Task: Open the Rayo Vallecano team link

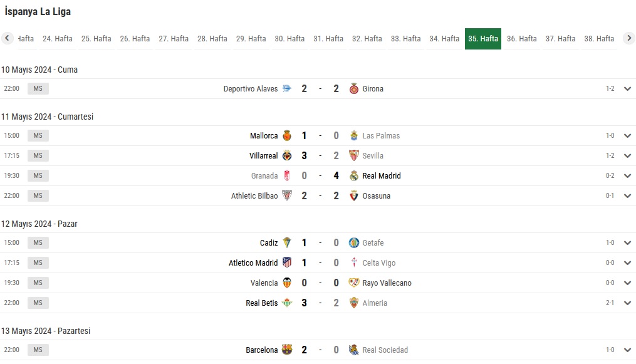Action: pos(387,283)
